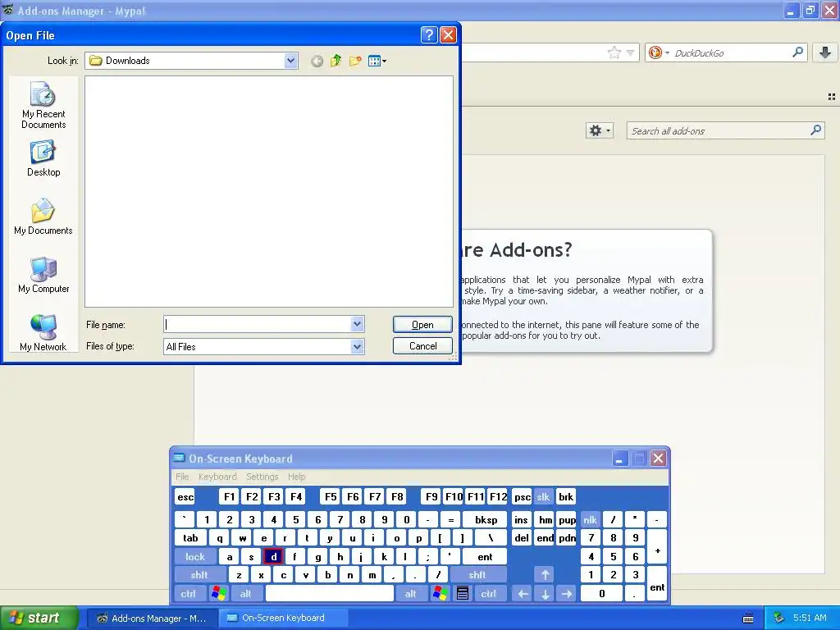Select My Computer in the places bar
Image resolution: width=840 pixels, height=630 pixels.
(43, 275)
